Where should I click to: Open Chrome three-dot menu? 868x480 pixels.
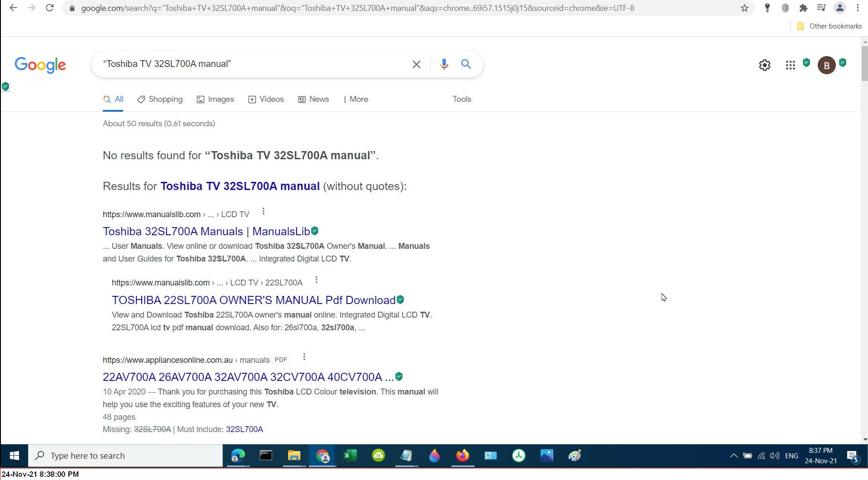coord(858,8)
